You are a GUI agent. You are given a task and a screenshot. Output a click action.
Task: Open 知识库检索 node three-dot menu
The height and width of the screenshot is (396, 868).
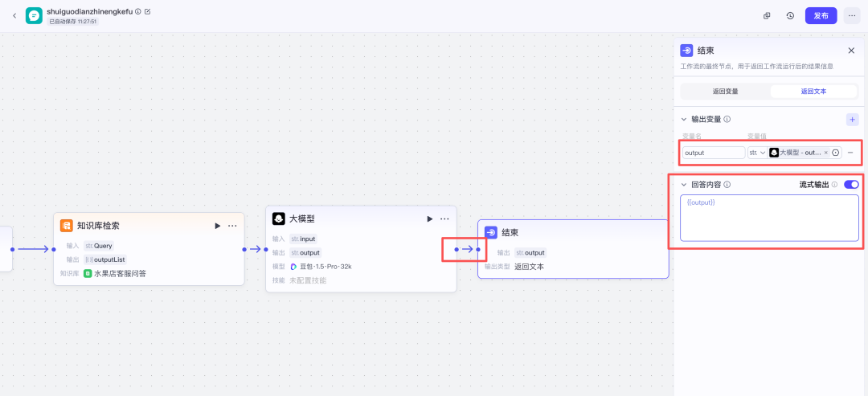pyautogui.click(x=232, y=226)
